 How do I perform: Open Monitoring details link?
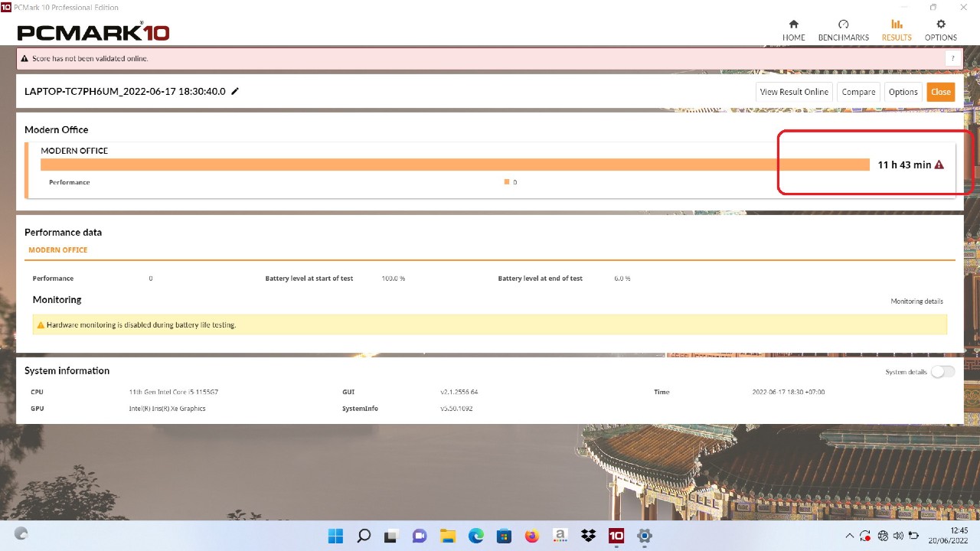(916, 302)
